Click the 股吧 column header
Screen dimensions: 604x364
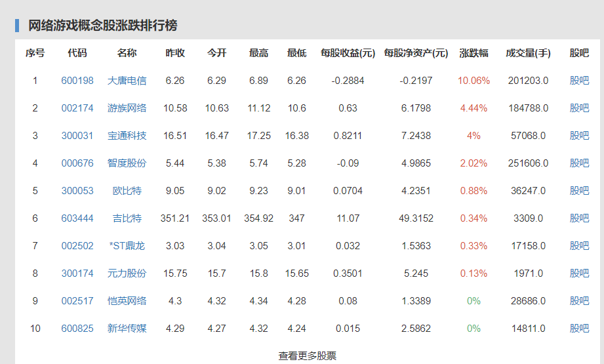point(579,53)
